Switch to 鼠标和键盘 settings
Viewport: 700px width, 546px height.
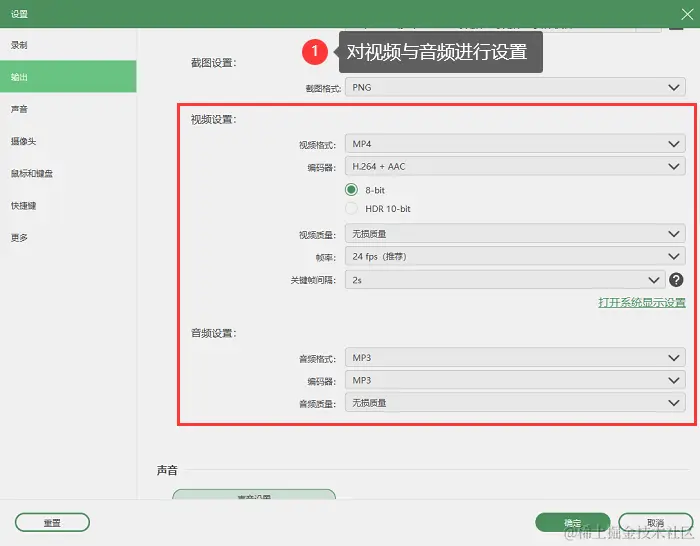[x=68, y=173]
